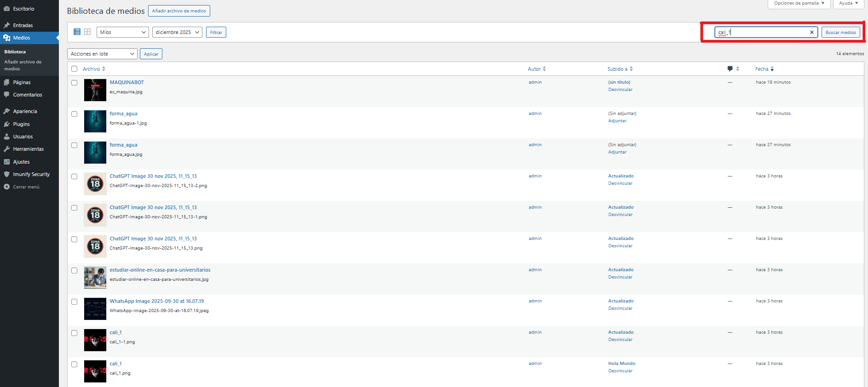Viewport: 868px width, 387px height.
Task: Switch to list view icon
Action: [x=77, y=32]
